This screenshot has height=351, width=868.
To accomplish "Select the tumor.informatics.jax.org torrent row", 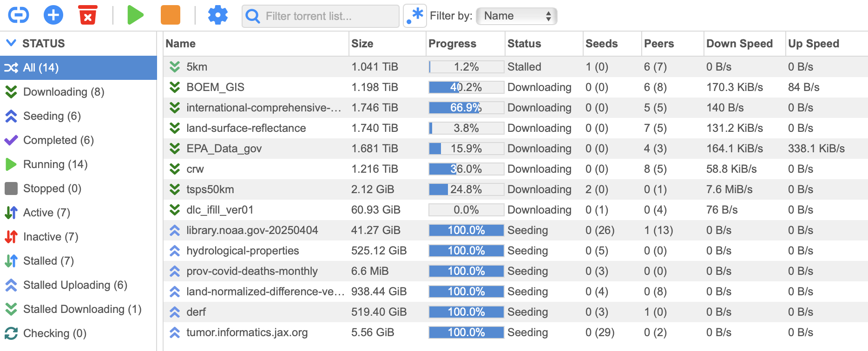I will click(516, 332).
